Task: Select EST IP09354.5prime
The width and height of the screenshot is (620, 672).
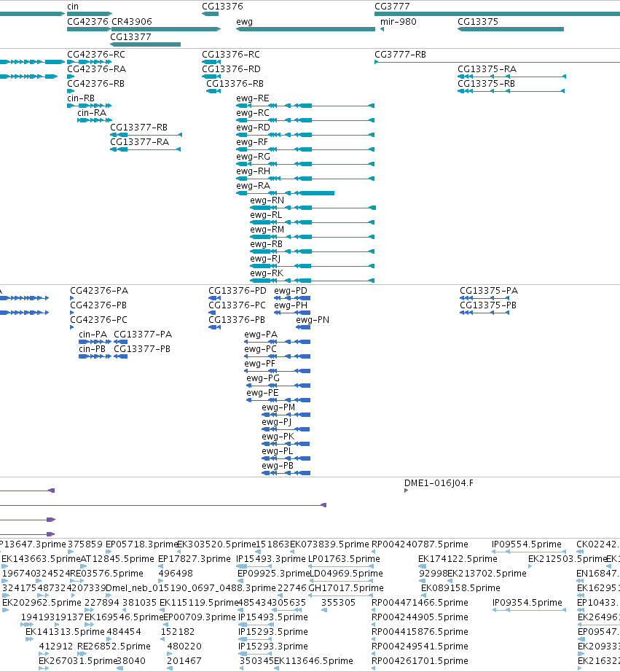Action: [x=527, y=603]
